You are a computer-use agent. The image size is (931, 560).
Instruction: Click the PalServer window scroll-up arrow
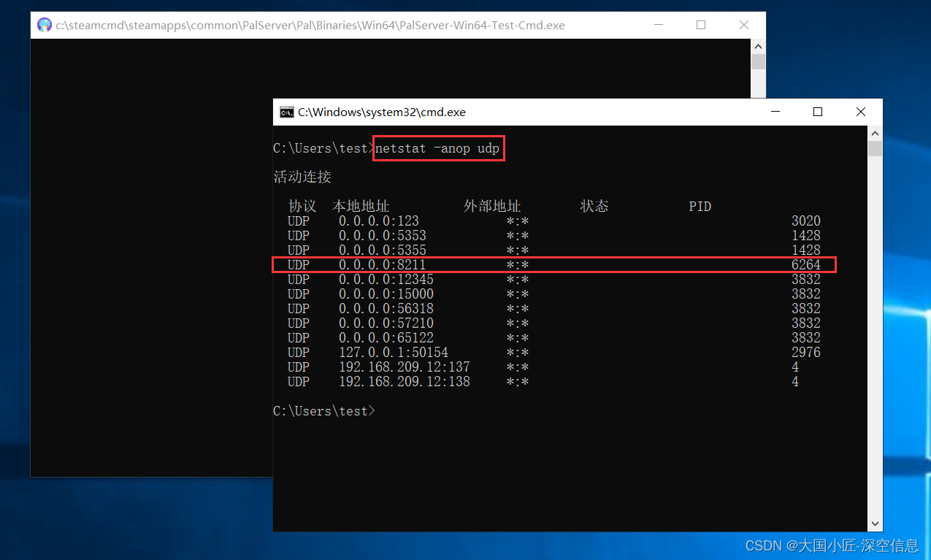point(758,45)
